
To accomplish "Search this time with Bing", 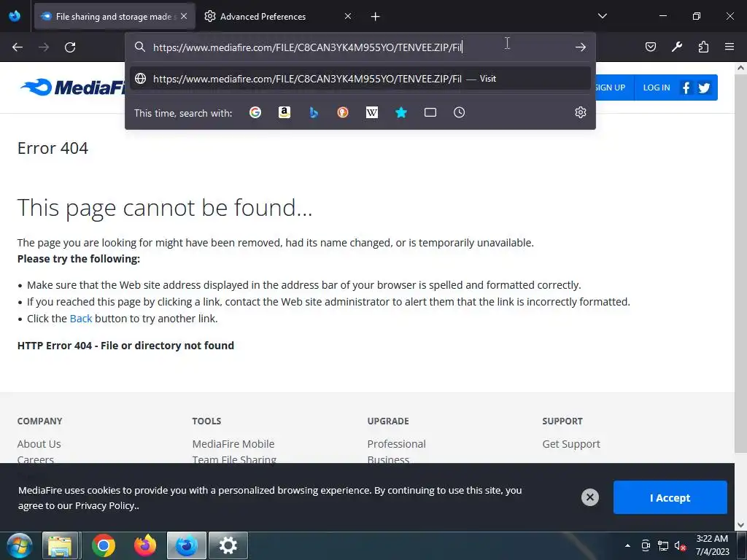I will point(314,112).
